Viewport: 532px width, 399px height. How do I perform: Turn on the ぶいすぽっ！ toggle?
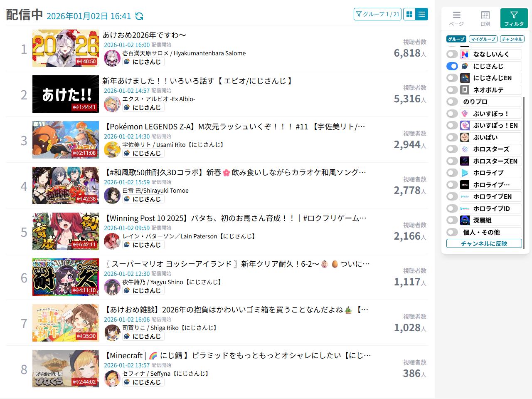click(x=452, y=114)
